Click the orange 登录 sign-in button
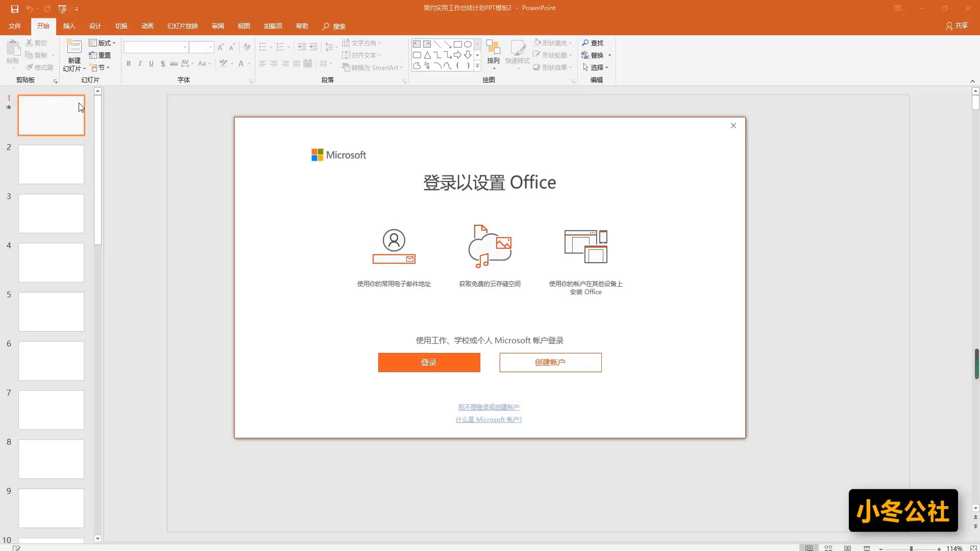 click(429, 362)
